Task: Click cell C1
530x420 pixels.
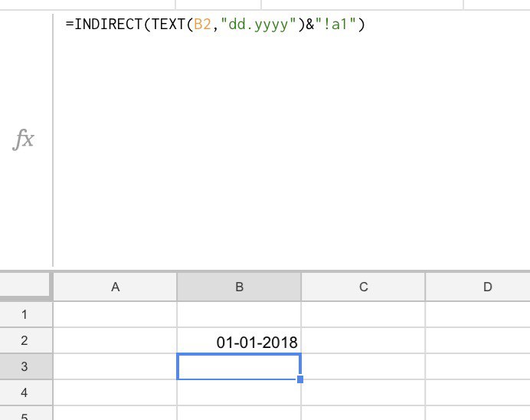Action: tap(363, 314)
